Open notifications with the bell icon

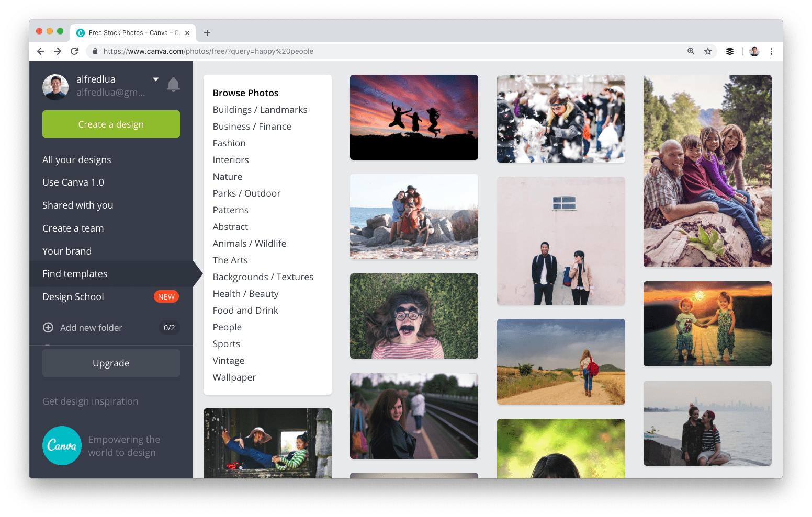[173, 85]
